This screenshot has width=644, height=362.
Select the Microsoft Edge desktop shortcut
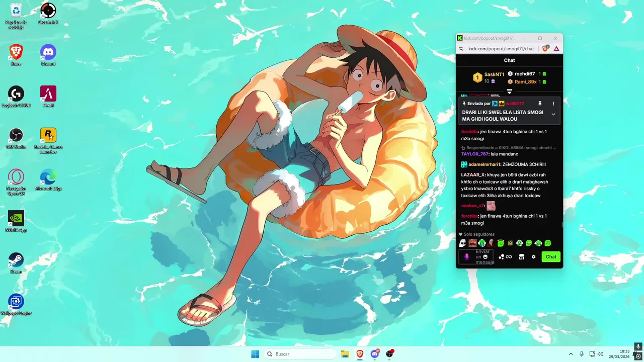point(48,180)
